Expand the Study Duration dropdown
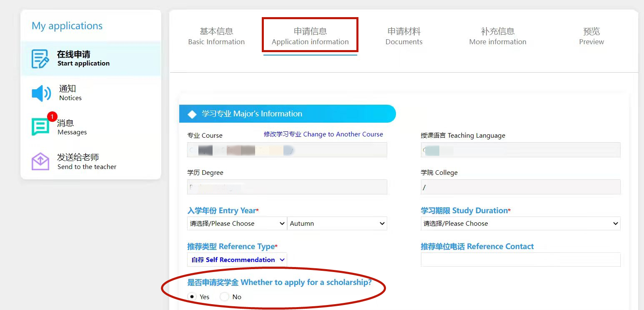This screenshot has width=644, height=310. 520,223
